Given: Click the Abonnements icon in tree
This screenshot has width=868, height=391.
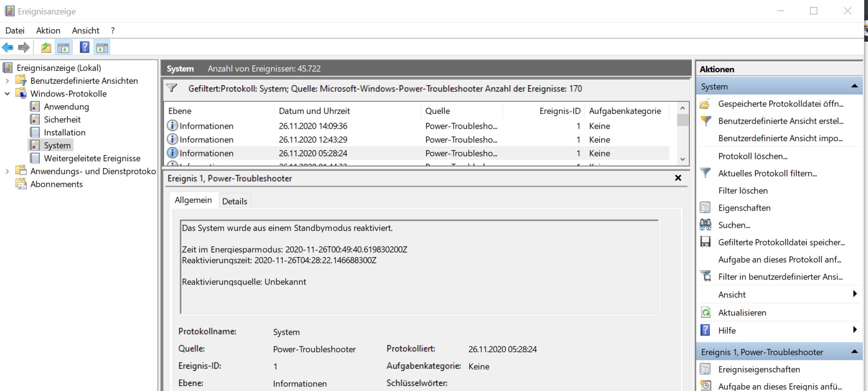Looking at the screenshot, I should (21, 184).
